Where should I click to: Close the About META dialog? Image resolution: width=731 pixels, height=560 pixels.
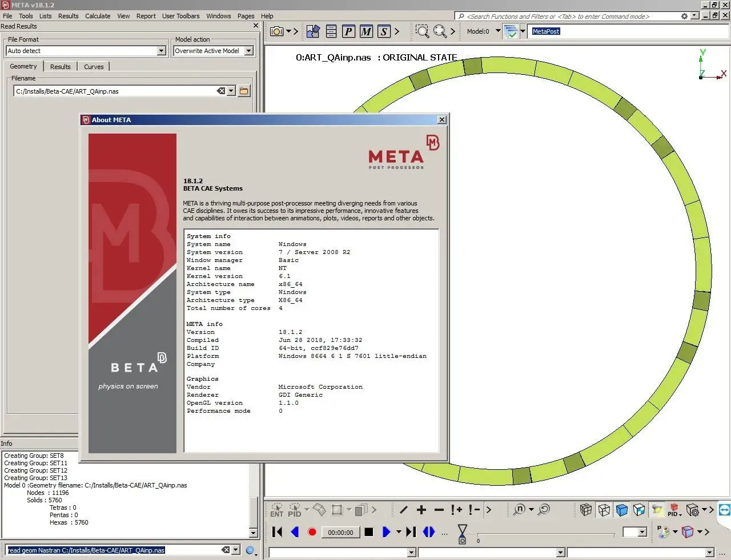[441, 120]
